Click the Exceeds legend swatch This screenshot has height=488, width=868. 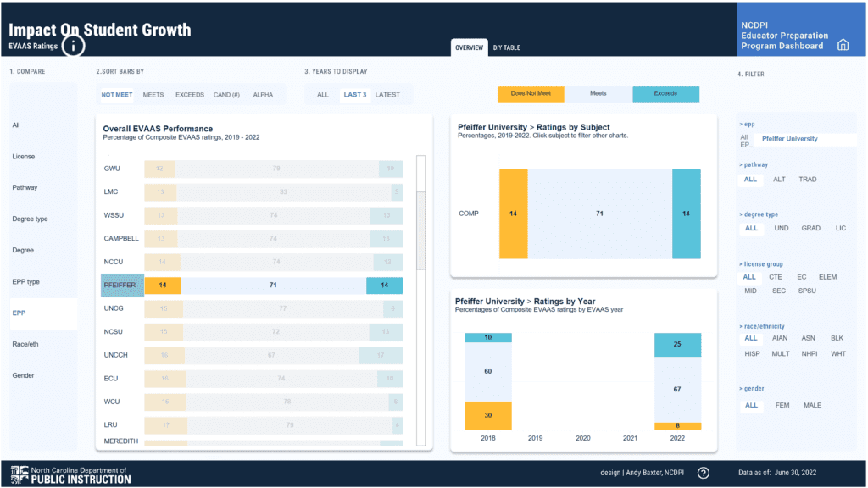coord(666,94)
